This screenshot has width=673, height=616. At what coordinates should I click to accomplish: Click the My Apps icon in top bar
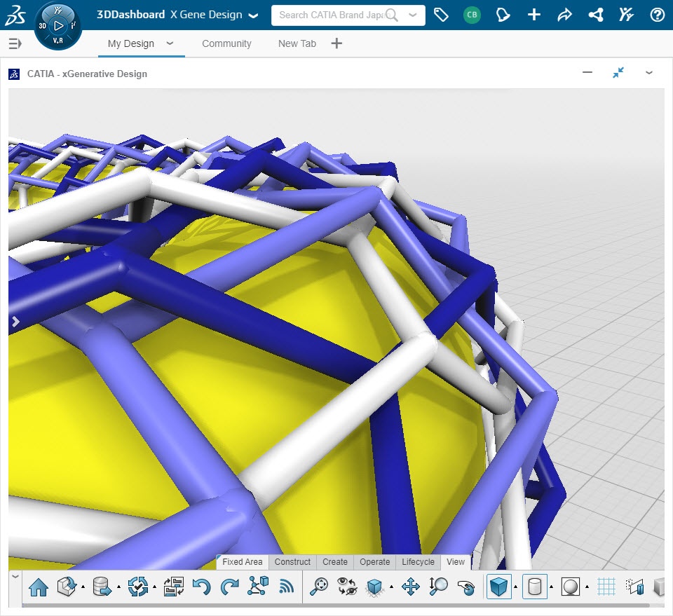[x=626, y=15]
